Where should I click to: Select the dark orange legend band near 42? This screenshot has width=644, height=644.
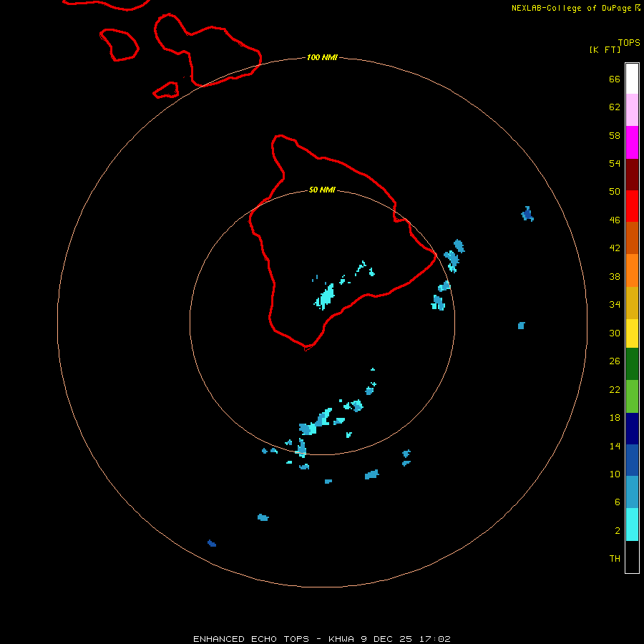[632, 238]
